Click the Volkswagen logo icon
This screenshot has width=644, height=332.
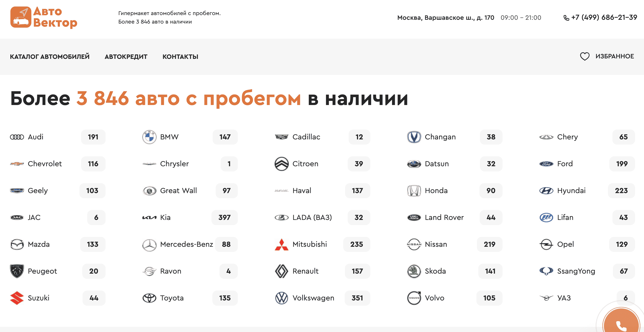(282, 298)
